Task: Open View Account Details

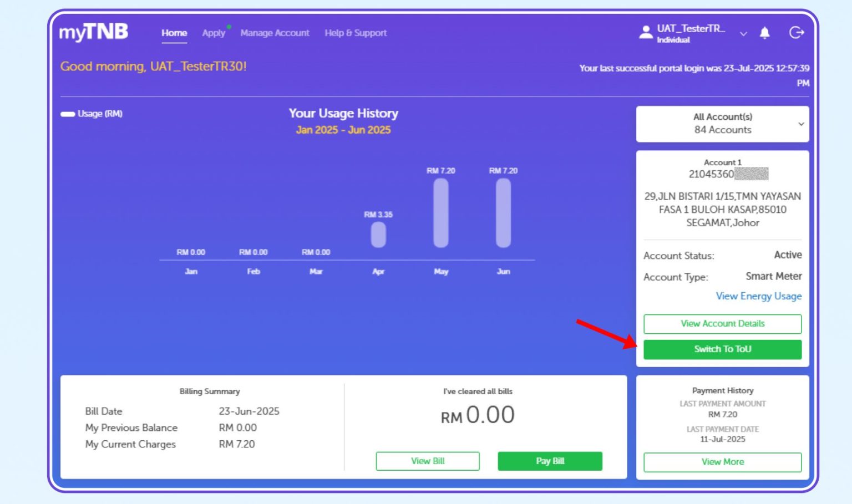Action: (722, 324)
